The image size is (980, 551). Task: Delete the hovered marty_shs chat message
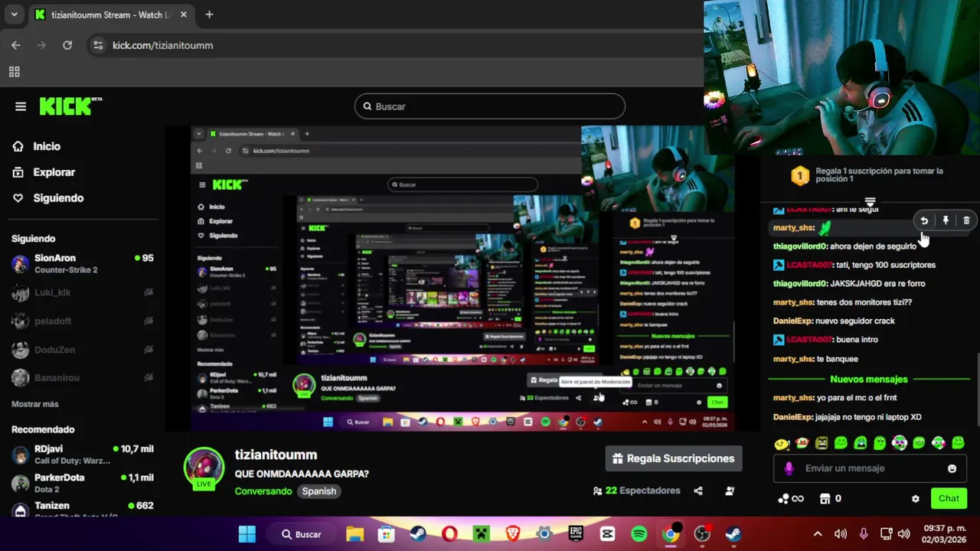coord(966,220)
